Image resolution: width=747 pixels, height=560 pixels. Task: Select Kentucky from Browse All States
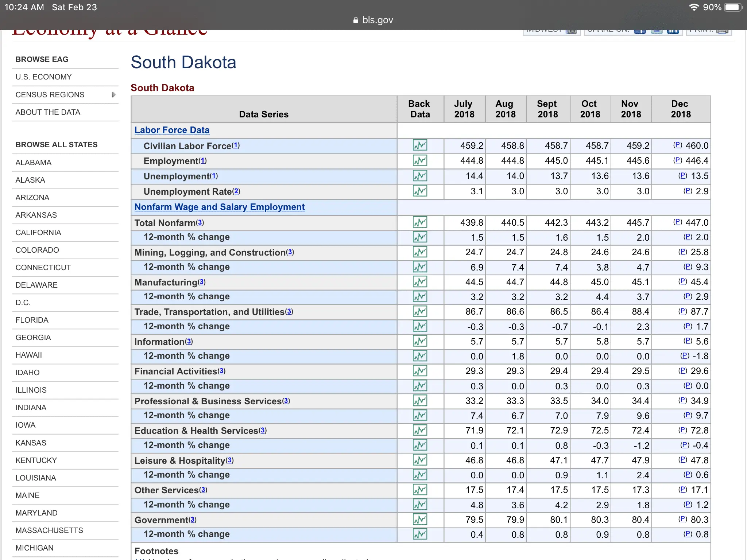[36, 460]
